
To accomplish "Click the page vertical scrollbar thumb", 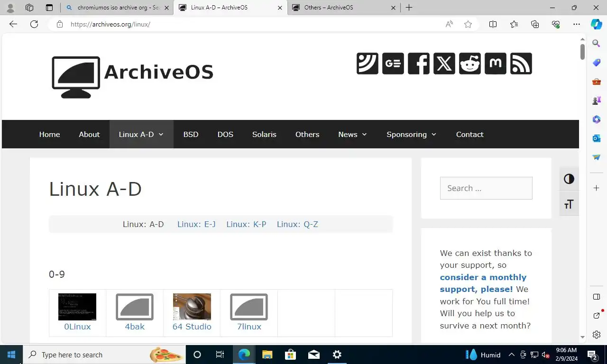I will click(583, 52).
